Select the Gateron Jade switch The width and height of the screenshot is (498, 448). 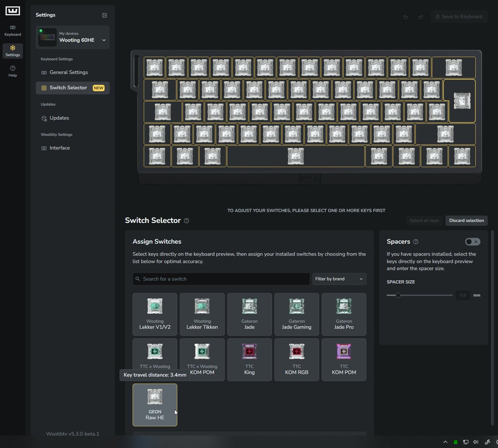249,314
